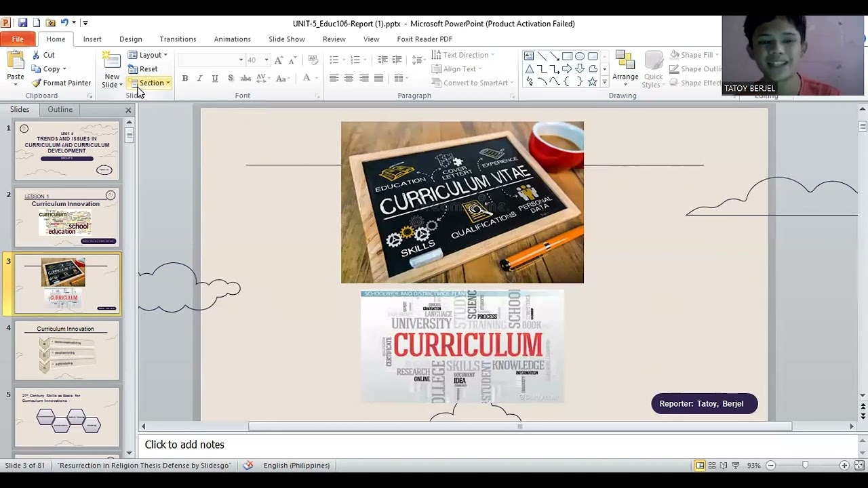Viewport: 868px width, 488px height.
Task: Toggle Bold formatting
Action: pyautogui.click(x=184, y=79)
